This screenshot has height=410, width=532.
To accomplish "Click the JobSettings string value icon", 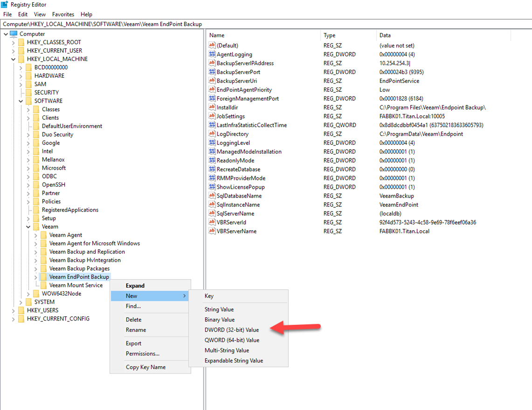I will click(x=212, y=116).
